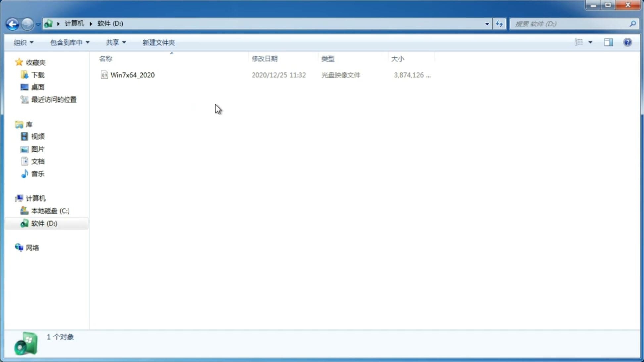The image size is (644, 362).
Task: Open 桌面 desktop folder
Action: tap(37, 87)
